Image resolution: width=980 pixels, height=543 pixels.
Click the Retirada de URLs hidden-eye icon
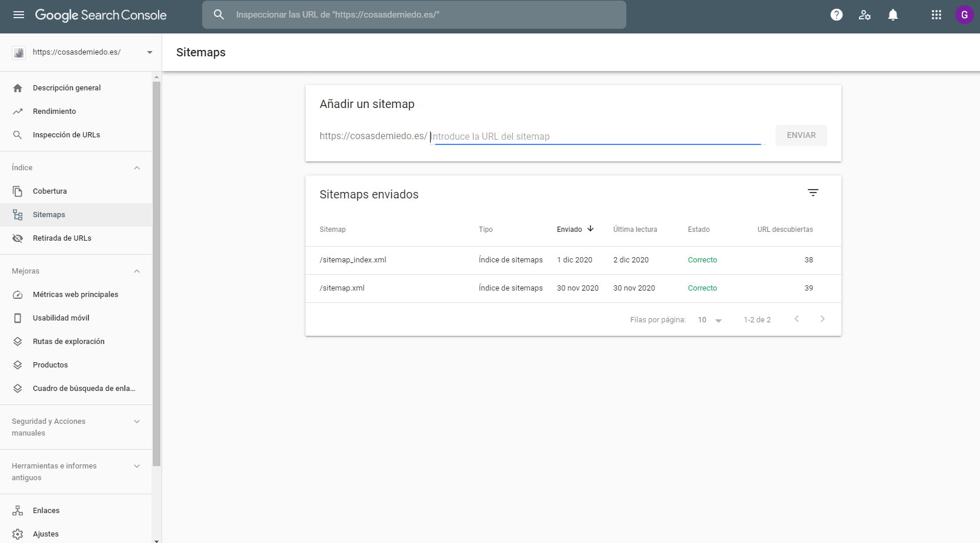tap(18, 238)
